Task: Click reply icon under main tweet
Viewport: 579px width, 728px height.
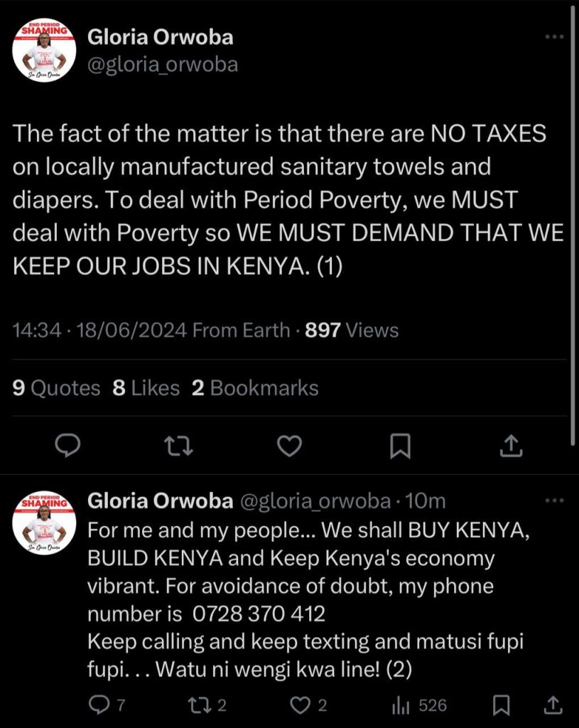Action: tap(68, 445)
